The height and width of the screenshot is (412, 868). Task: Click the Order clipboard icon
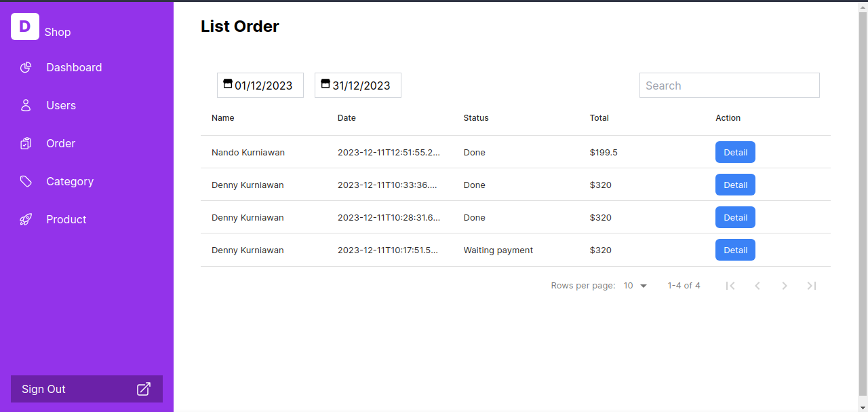(x=26, y=143)
